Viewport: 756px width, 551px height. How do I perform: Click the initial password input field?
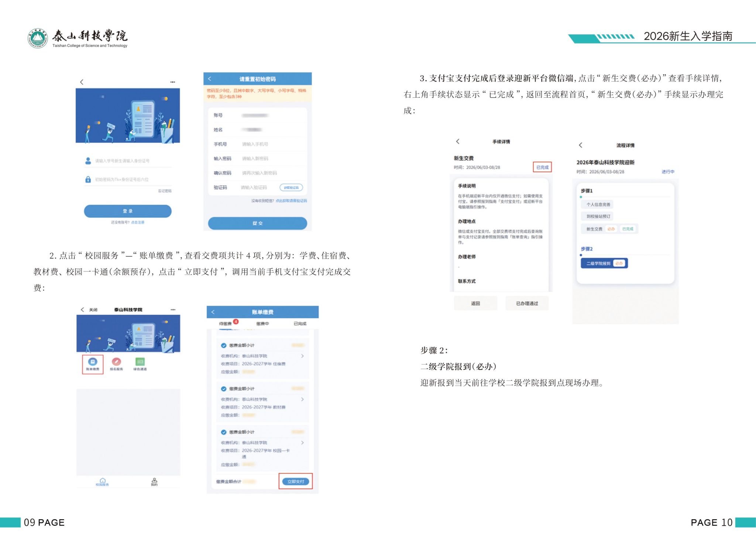(x=128, y=180)
